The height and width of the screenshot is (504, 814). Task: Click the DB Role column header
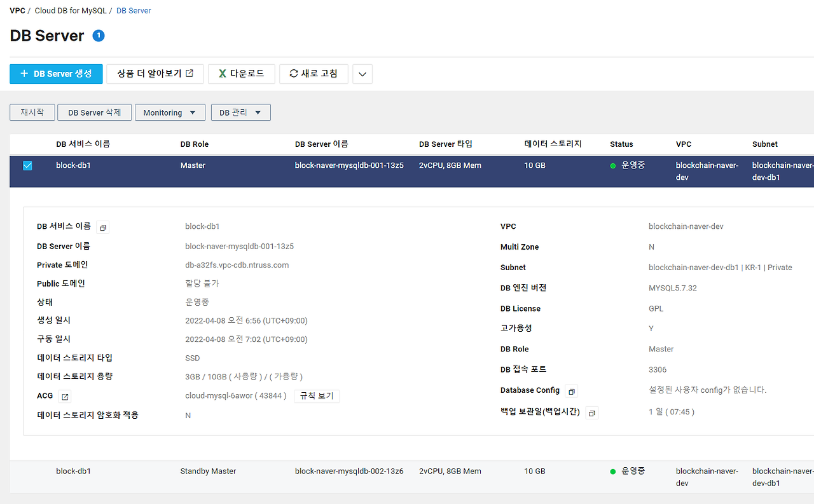click(x=195, y=144)
